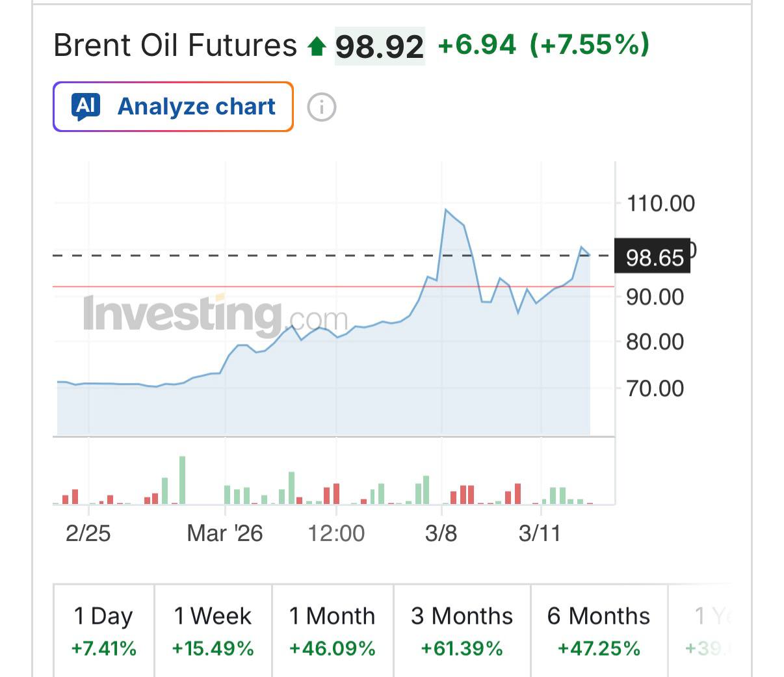
Task: Open the 6 Months performance tab
Action: pos(599,631)
